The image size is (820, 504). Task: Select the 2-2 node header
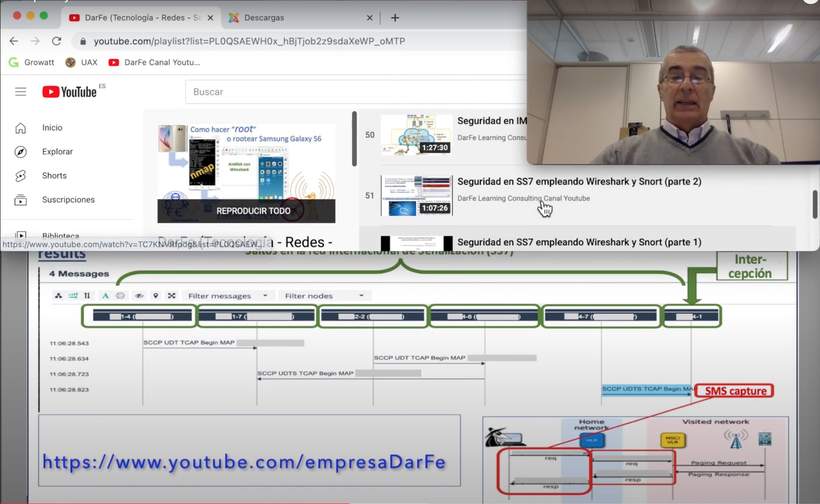pos(373,316)
